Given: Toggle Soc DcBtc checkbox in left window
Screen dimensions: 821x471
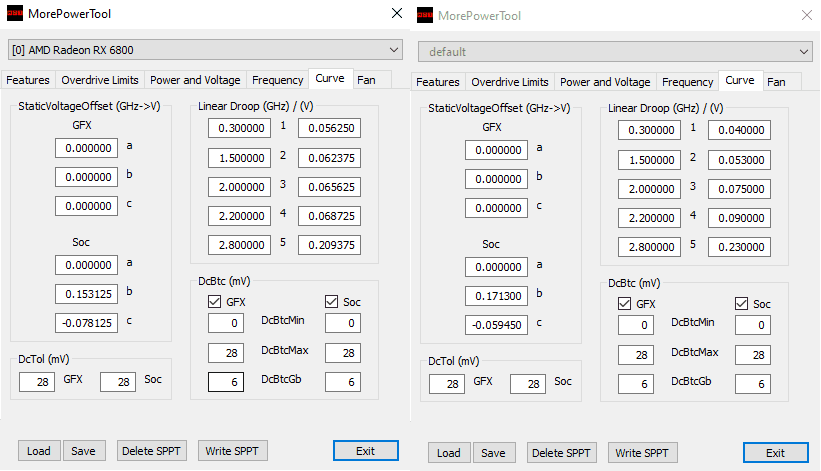Looking at the screenshot, I should click(331, 301).
